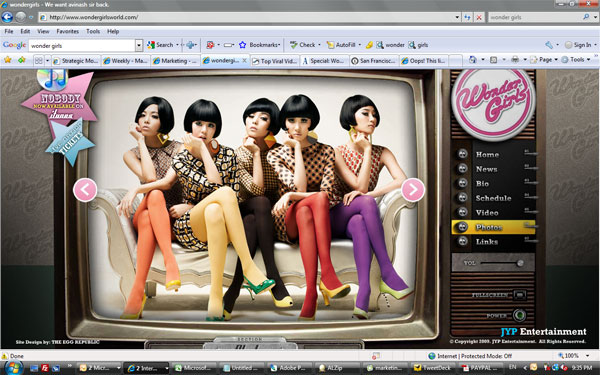Expand the address bar history dropdown

point(457,17)
